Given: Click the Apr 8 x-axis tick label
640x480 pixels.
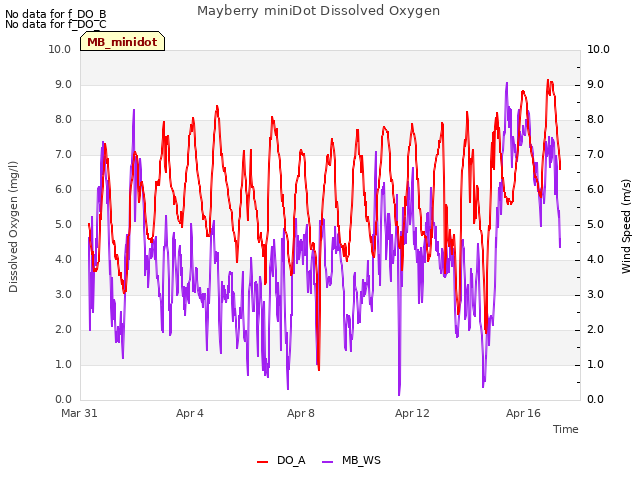Looking at the screenshot, I should pos(301,413).
